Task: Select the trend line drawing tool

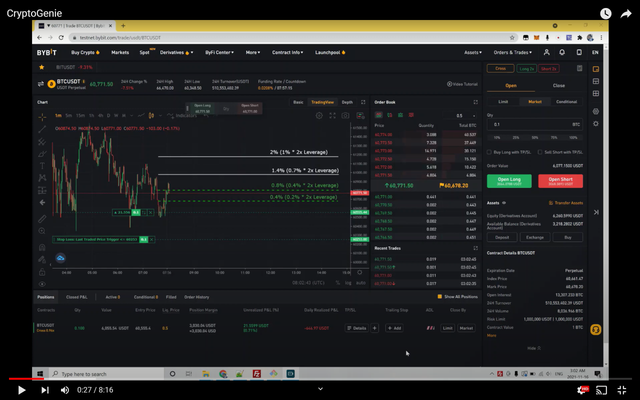Action: 42,130
